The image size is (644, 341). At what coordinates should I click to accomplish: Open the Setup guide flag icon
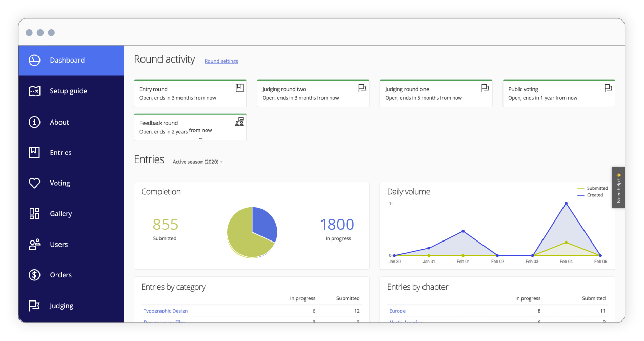[34, 91]
